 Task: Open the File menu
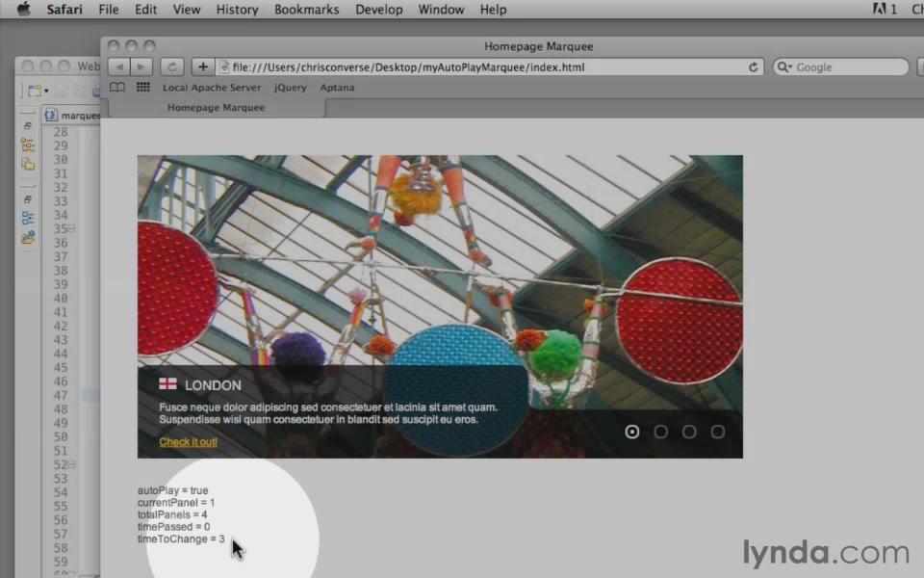click(x=109, y=10)
